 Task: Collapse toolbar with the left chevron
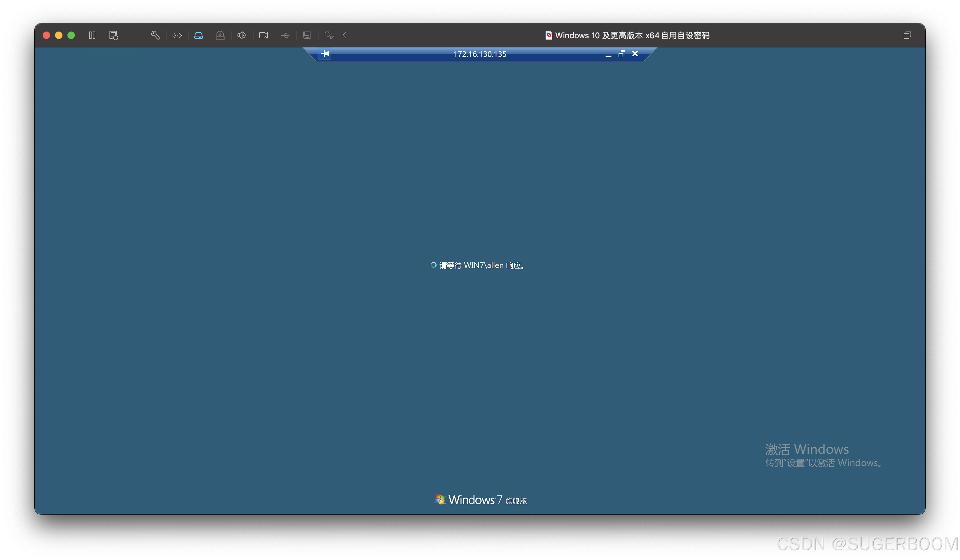coord(345,36)
